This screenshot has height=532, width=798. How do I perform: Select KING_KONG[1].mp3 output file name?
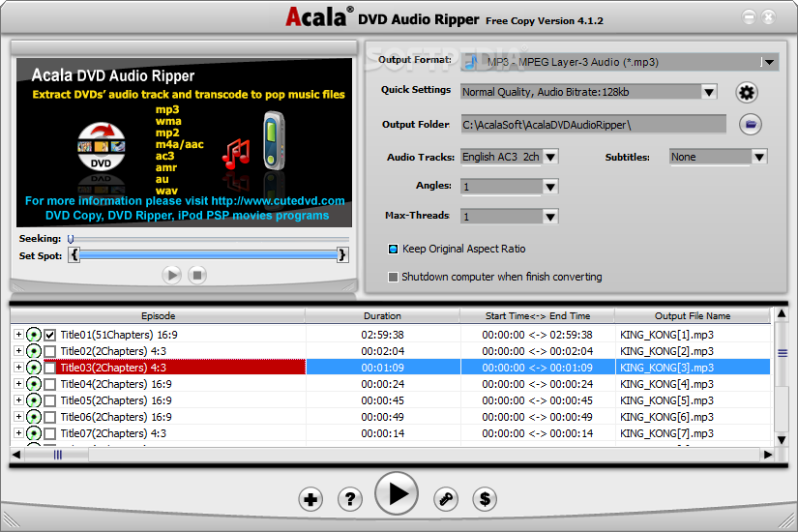(x=666, y=335)
